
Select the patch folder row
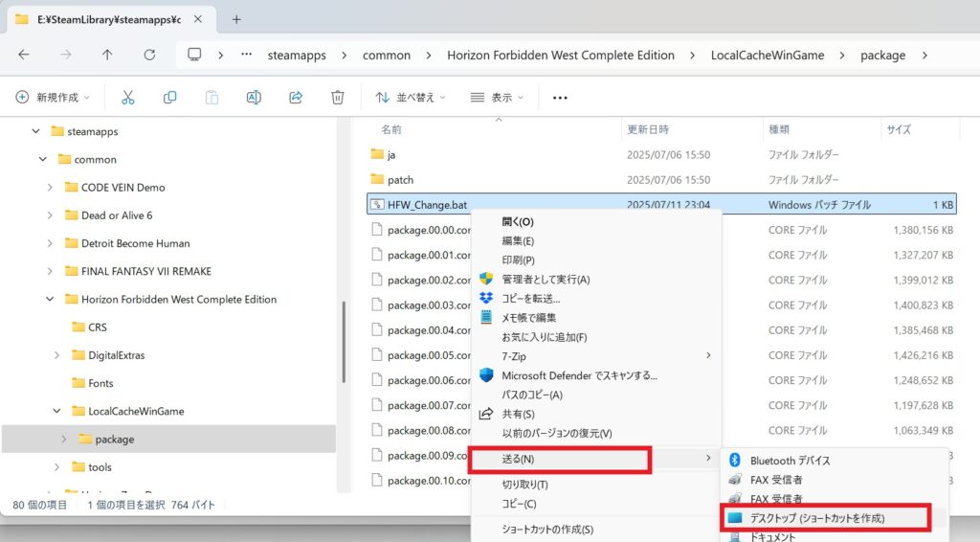(x=661, y=179)
